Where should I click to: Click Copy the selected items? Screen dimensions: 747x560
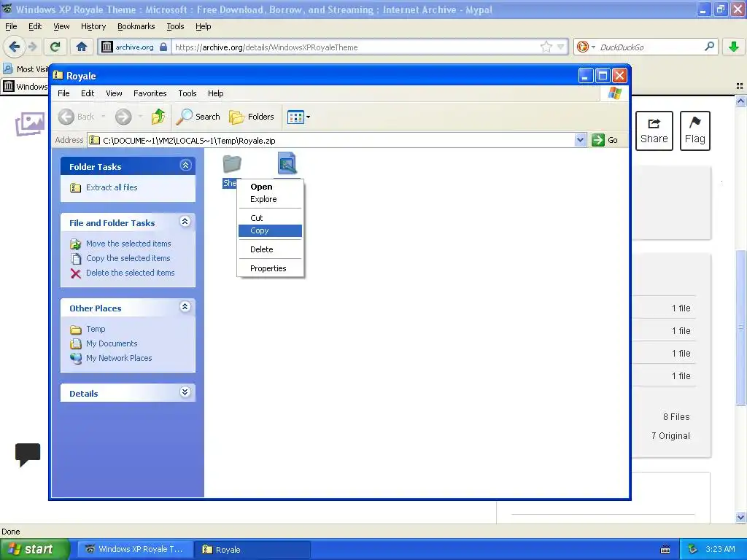tap(128, 259)
